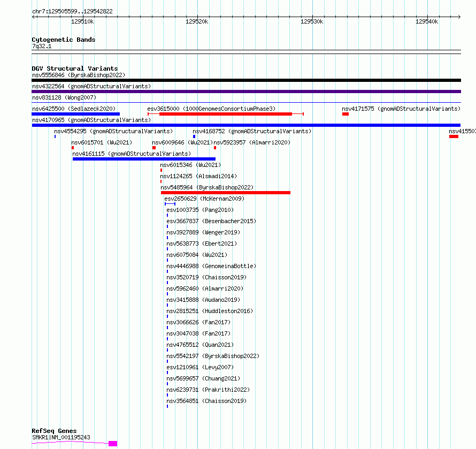
Task: Select nsv6009646 (Wu2021) label
Action: click(182, 142)
